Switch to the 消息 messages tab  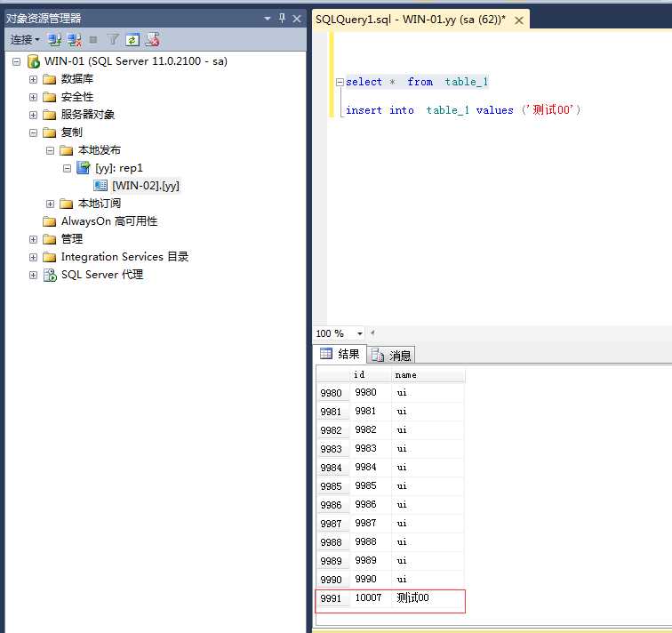[391, 355]
